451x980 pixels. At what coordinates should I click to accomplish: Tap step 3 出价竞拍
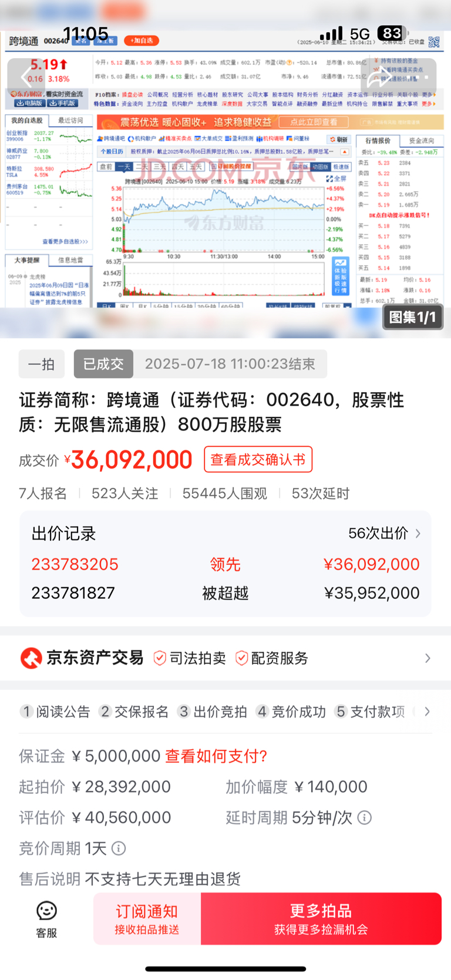tap(212, 712)
